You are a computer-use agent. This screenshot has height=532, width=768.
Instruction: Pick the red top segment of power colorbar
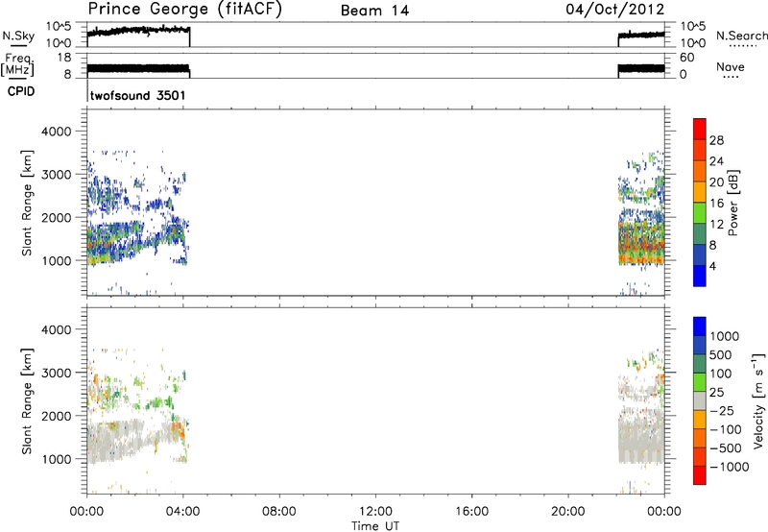700,130
